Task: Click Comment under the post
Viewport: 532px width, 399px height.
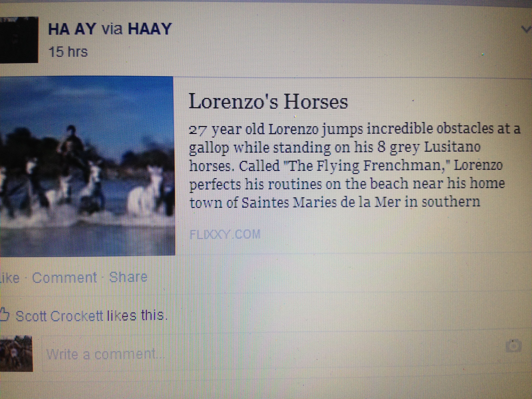Action: tap(64, 278)
